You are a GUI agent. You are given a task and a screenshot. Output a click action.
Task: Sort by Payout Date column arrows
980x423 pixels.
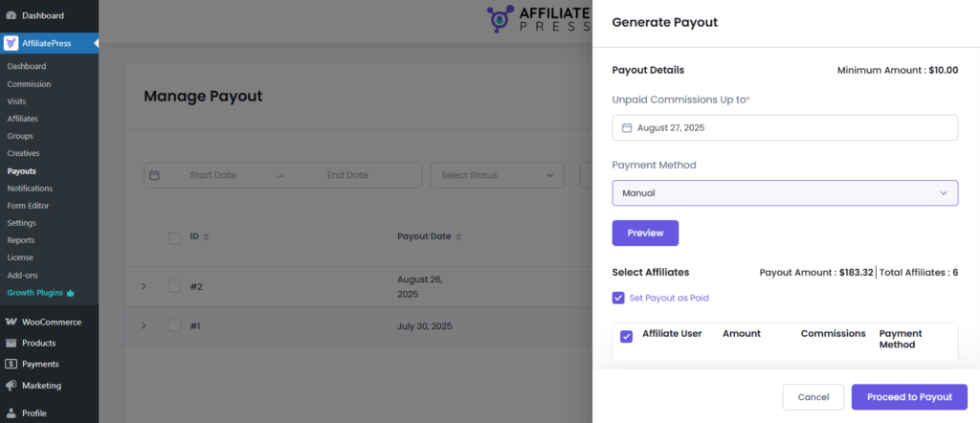459,236
